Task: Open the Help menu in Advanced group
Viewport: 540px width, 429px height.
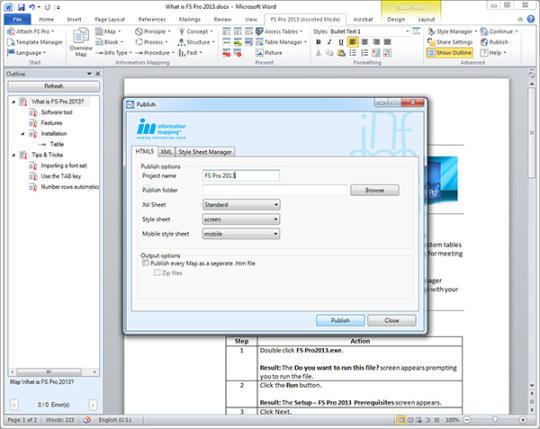Action: (494, 53)
